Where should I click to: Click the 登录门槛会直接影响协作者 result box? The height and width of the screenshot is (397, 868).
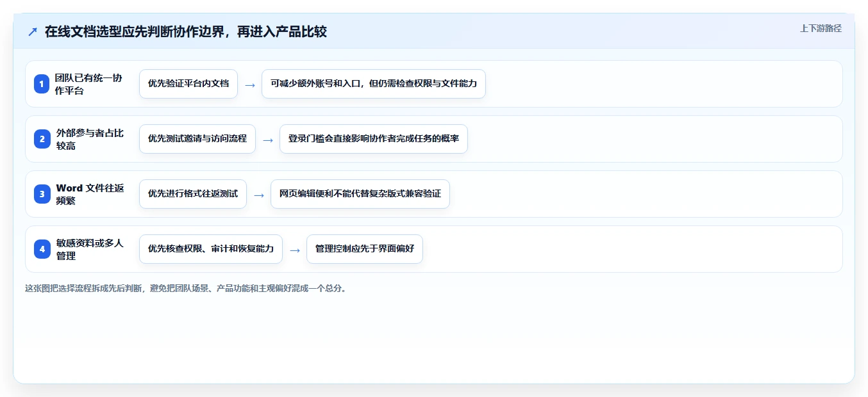[374, 139]
